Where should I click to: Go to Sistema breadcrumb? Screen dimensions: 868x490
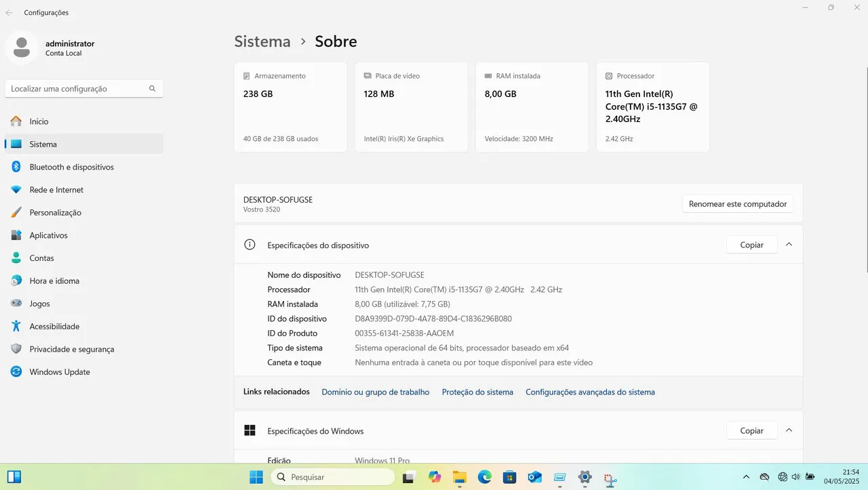[262, 41]
